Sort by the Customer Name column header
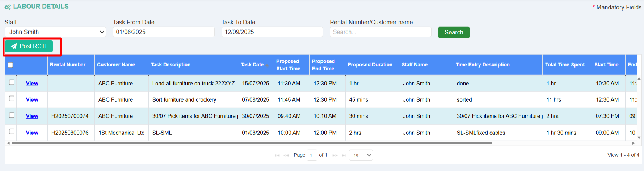The width and height of the screenshot is (644, 171). [x=116, y=65]
